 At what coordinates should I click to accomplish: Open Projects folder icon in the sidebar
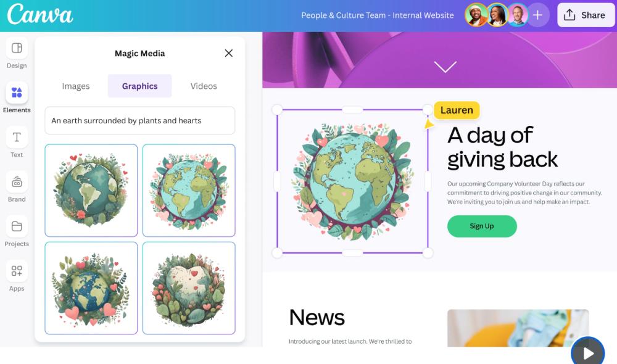17,226
